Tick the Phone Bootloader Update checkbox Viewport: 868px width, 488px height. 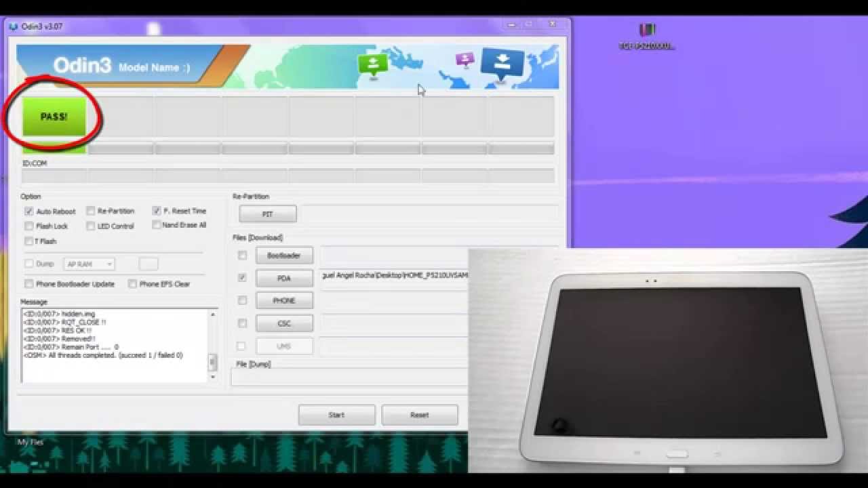click(x=29, y=284)
